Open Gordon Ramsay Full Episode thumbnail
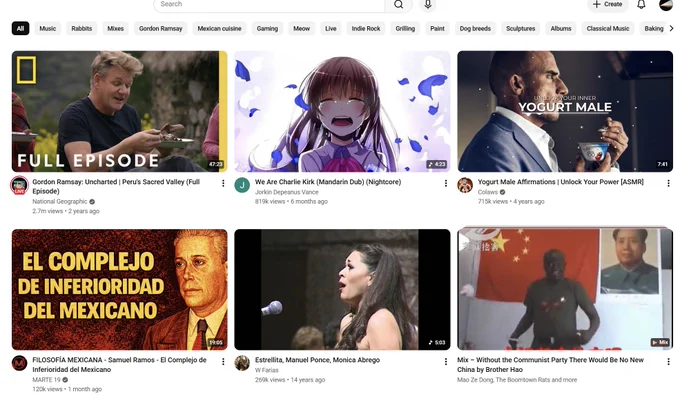Viewport: 680px width, 403px height. pyautogui.click(x=119, y=111)
